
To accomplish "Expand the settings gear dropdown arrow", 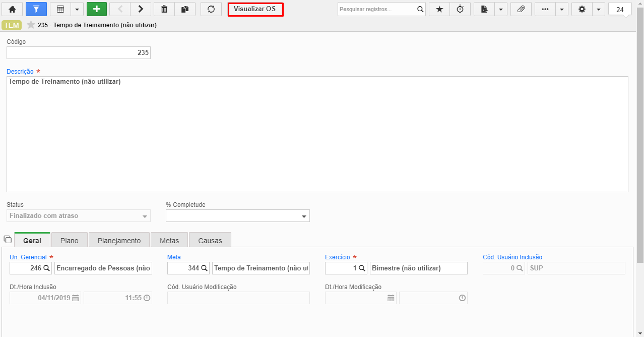I will coord(599,9).
